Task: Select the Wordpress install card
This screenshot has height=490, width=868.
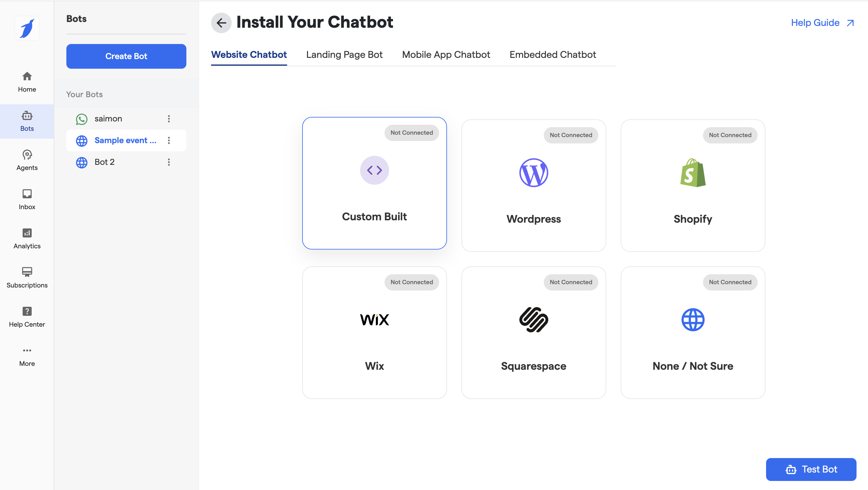Action: (534, 186)
